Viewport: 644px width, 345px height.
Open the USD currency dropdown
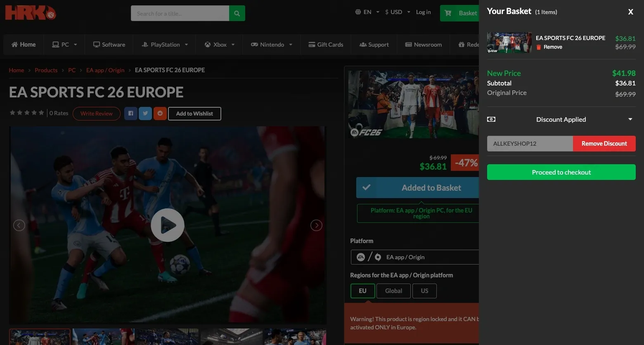[398, 12]
